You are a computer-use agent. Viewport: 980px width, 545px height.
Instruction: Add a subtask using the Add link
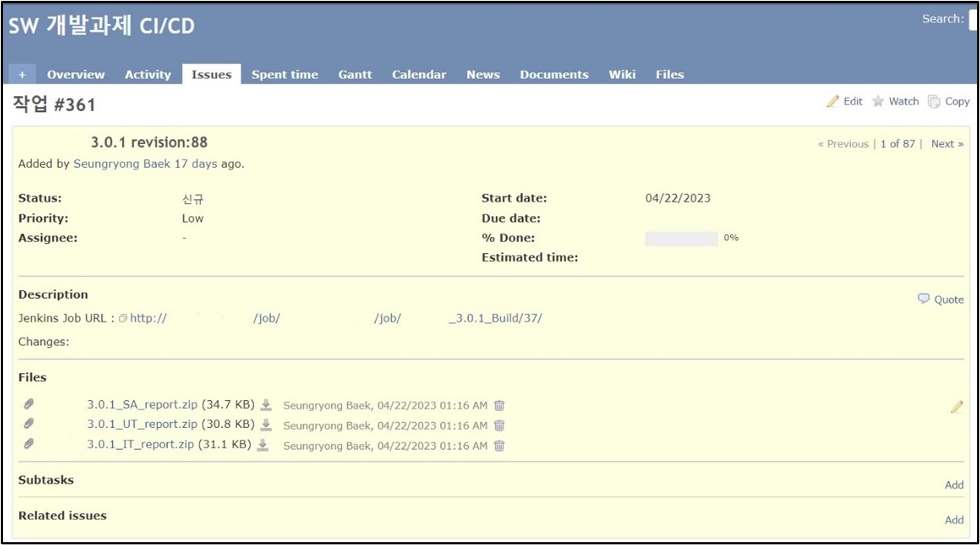(x=954, y=485)
